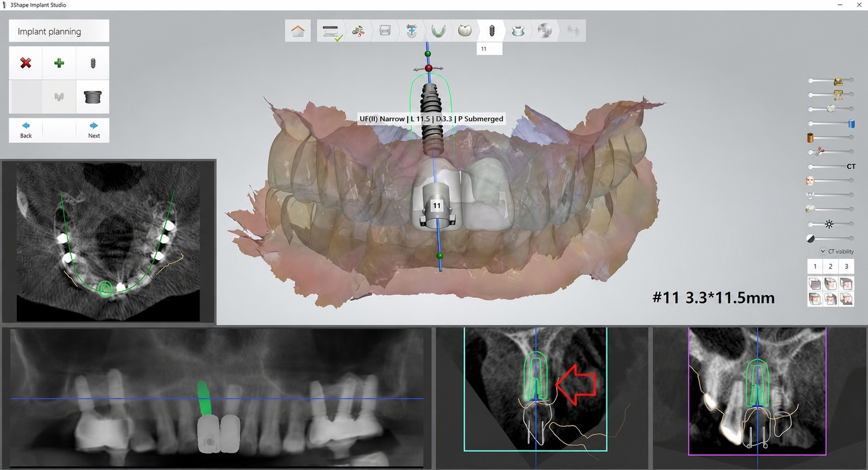Viewport: 868px width, 470px height.
Task: Go to the Home screen
Action: click(298, 31)
